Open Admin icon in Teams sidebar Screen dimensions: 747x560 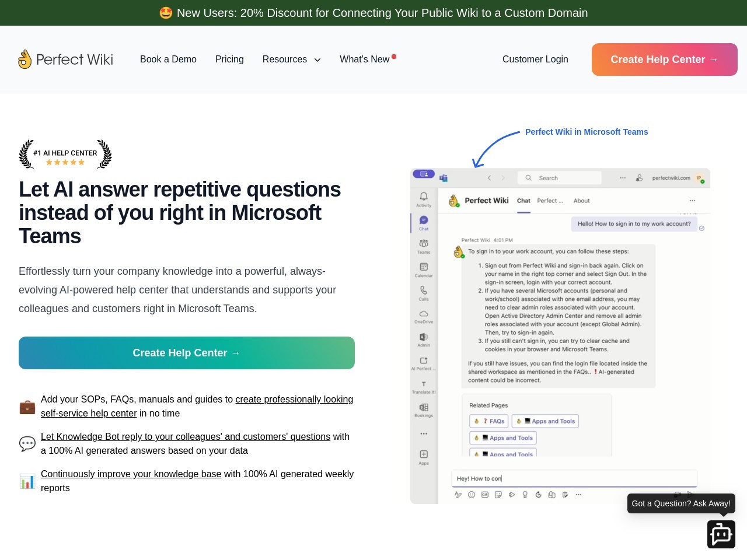pos(424,337)
